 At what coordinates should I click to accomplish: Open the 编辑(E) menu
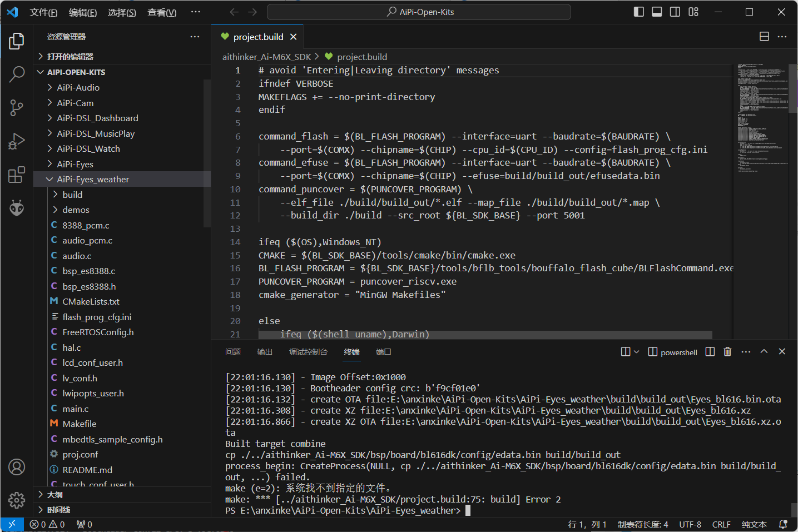tap(83, 12)
